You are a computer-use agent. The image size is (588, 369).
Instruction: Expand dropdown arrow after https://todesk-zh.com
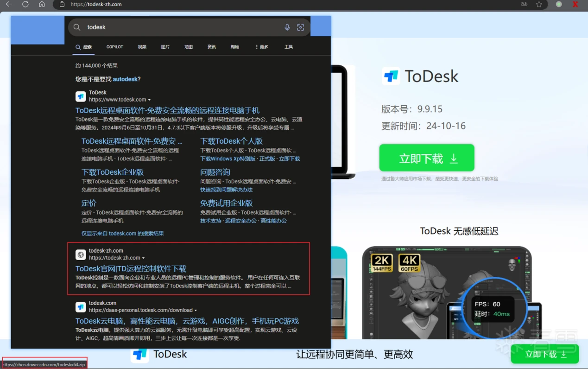[143, 258]
